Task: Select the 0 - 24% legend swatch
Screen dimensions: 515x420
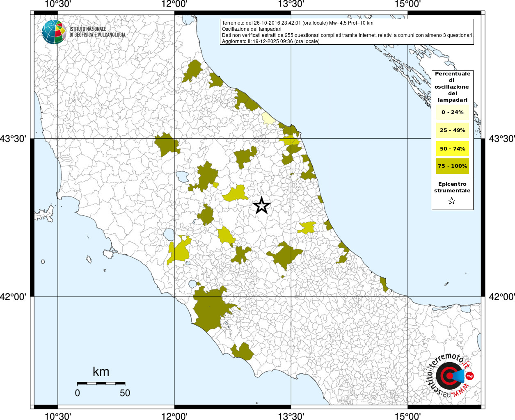Action: [452, 112]
